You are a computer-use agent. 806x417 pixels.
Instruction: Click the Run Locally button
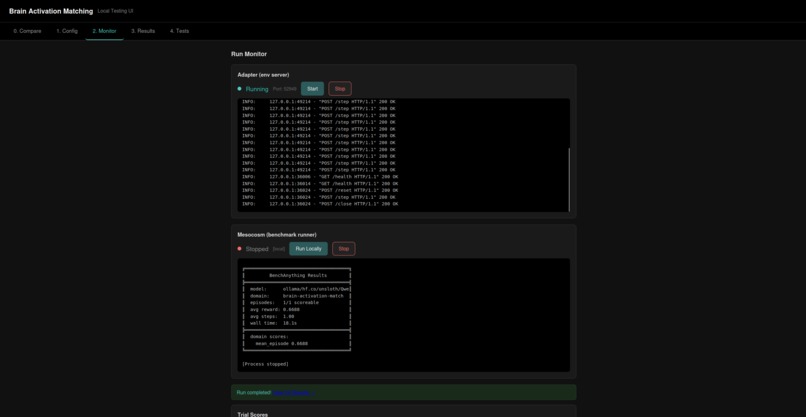308,249
